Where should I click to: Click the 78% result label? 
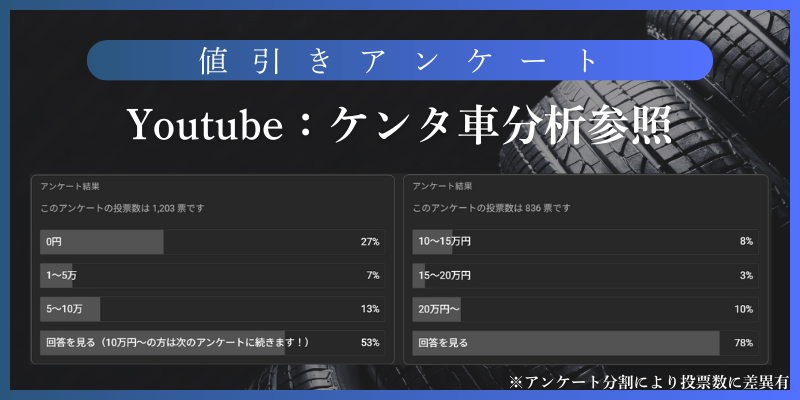[743, 343]
